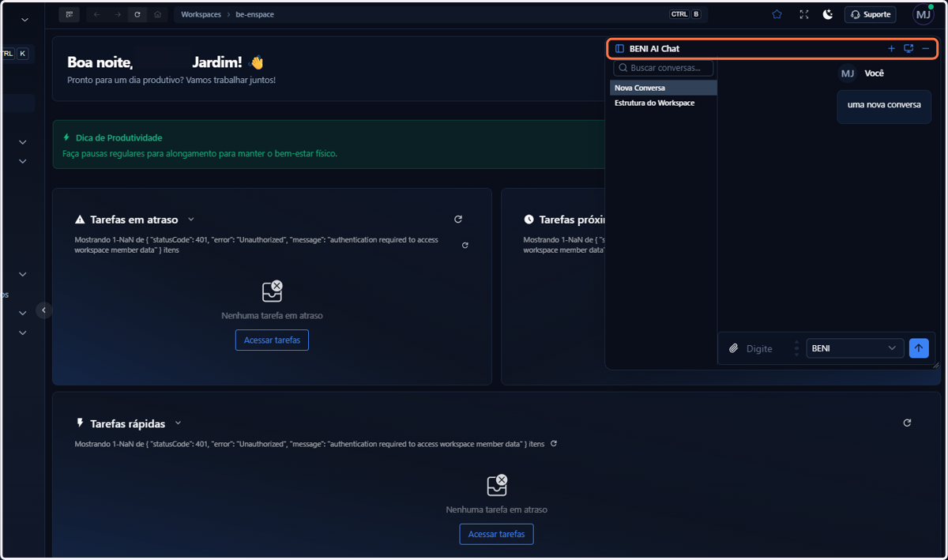Click the warning triangle icon by Tarefas em atraso
948x560 pixels.
80,220
